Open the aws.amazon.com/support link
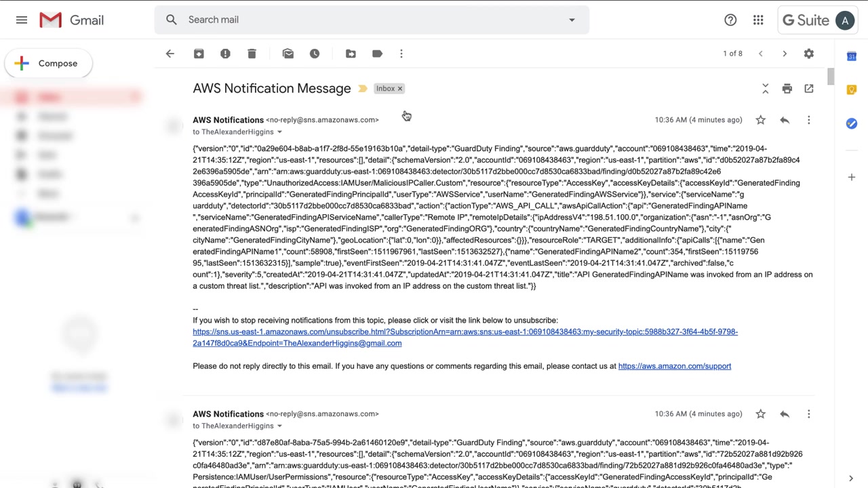 coord(674,366)
